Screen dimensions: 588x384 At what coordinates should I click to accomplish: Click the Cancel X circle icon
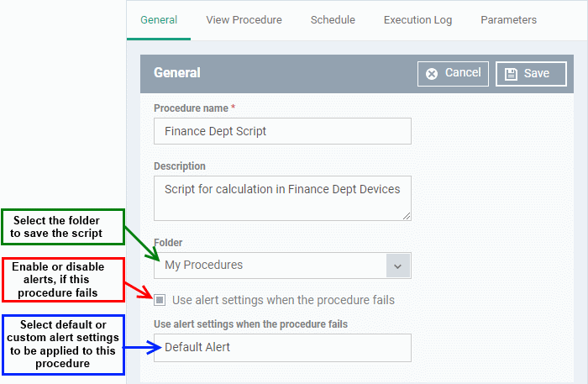432,74
